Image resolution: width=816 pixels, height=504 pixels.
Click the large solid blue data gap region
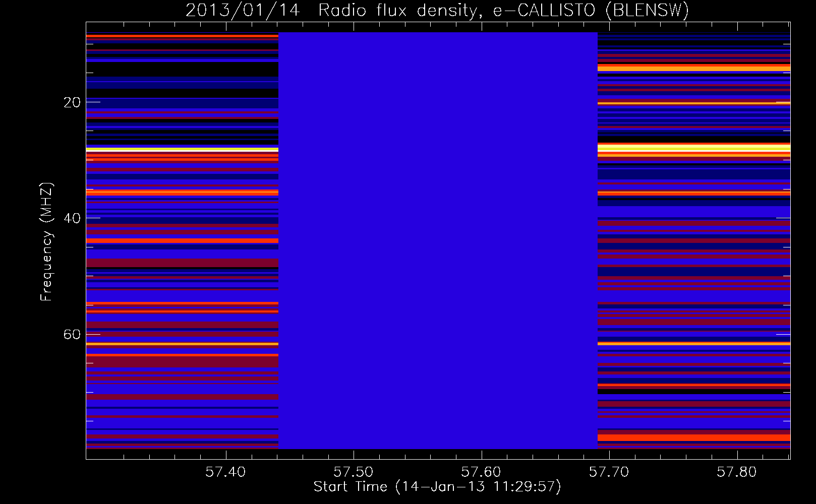pyautogui.click(x=438, y=240)
